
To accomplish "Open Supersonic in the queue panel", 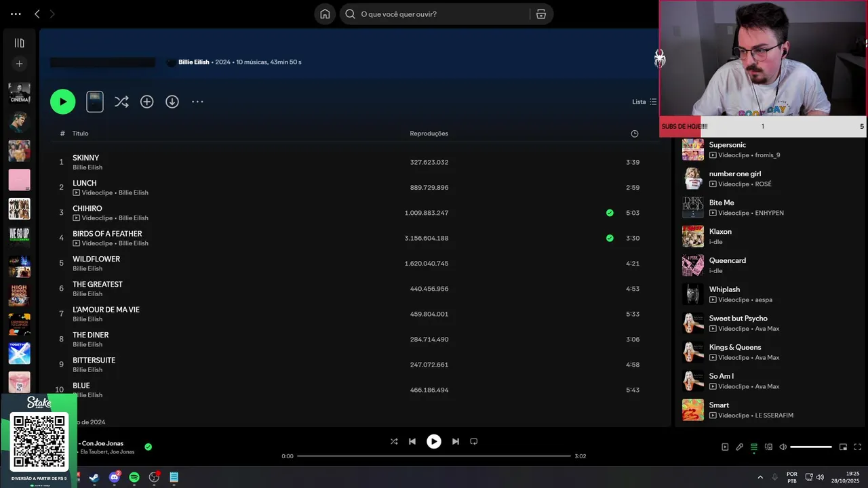I will pos(727,145).
